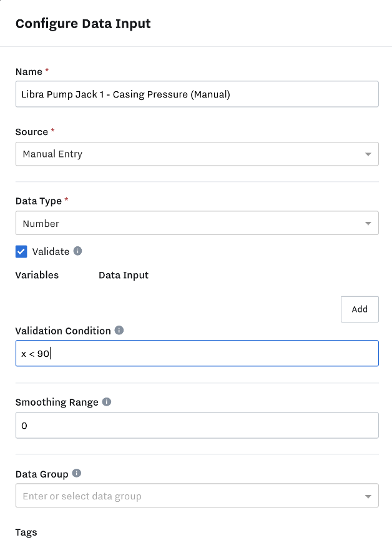This screenshot has height=540, width=392.
Task: Focus the Name field with Libra Pump Jack text
Action: click(197, 94)
